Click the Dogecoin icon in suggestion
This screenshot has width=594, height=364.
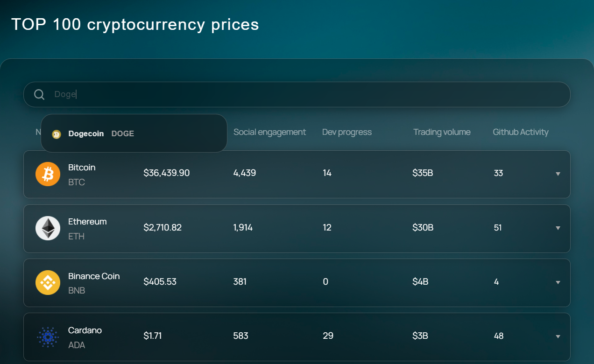point(57,134)
